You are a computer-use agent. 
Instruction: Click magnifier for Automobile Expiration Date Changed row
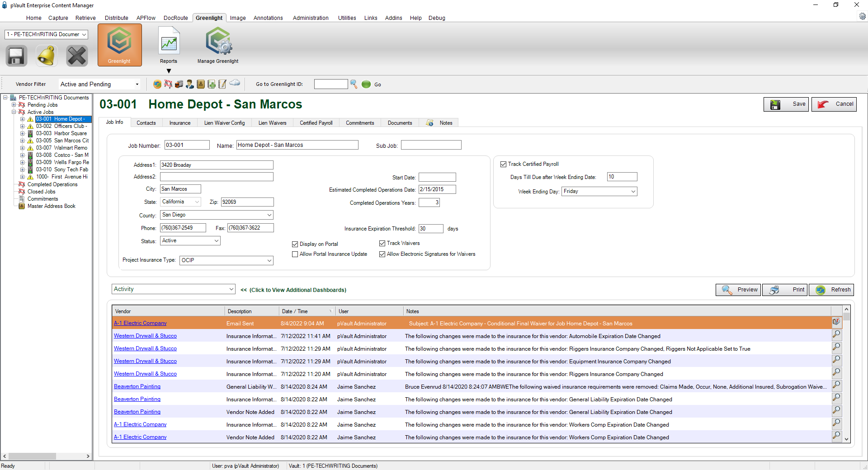837,335
